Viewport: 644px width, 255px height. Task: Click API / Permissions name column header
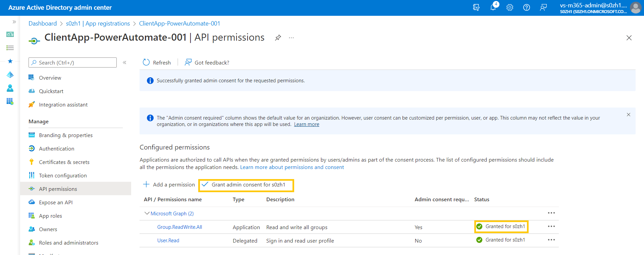click(173, 199)
